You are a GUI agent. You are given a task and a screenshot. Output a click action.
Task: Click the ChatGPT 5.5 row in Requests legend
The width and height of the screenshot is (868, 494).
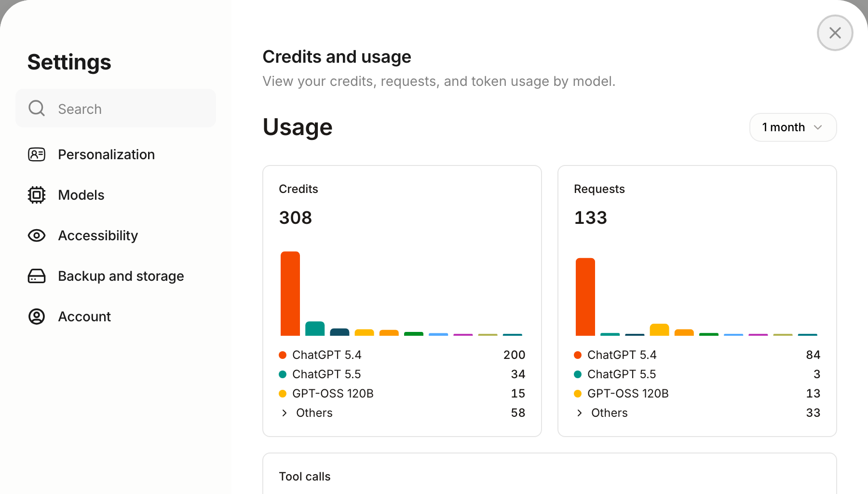[x=697, y=374]
